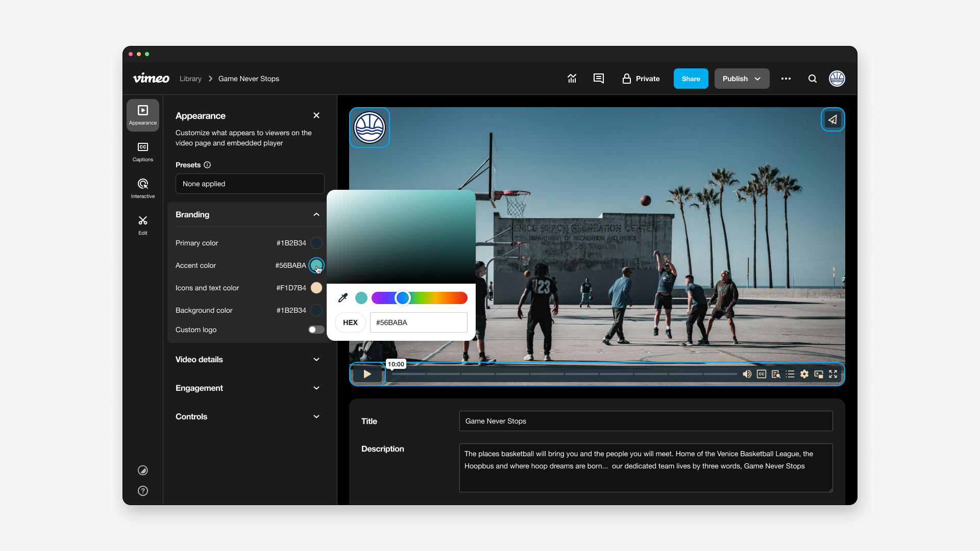Go to Library breadcrumb
This screenshot has width=980, height=551.
coord(190,79)
